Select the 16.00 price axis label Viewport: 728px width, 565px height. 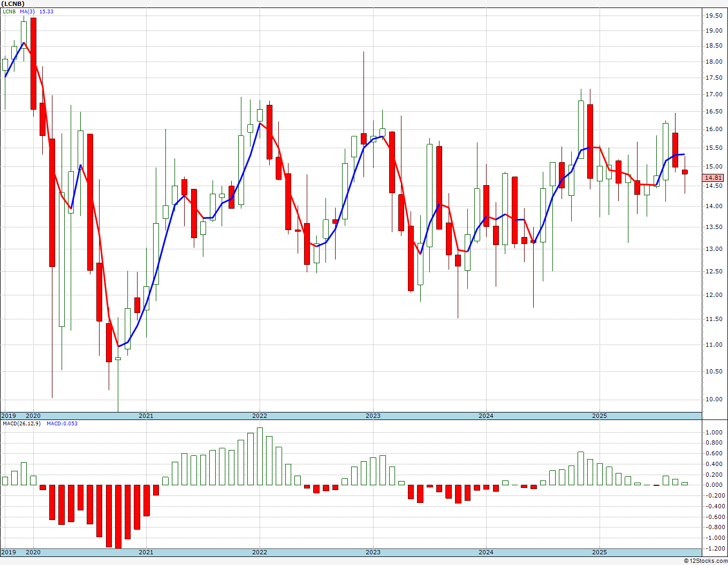click(x=714, y=129)
